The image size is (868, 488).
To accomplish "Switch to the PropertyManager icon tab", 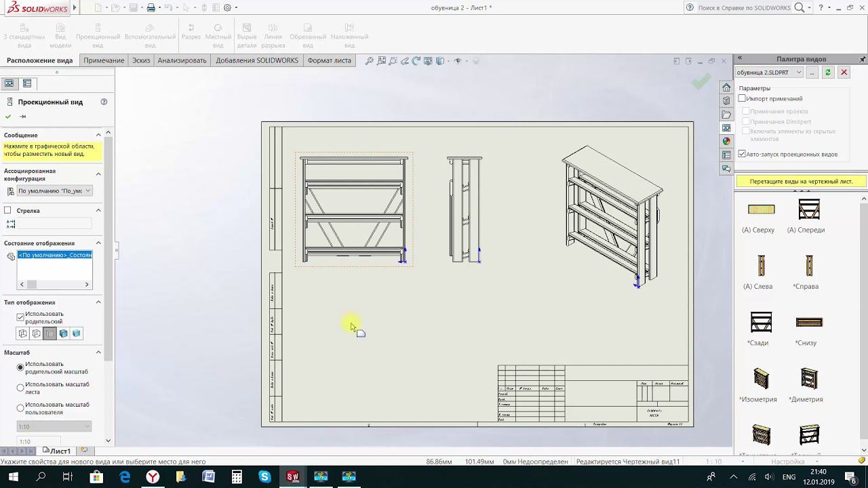I will click(27, 83).
